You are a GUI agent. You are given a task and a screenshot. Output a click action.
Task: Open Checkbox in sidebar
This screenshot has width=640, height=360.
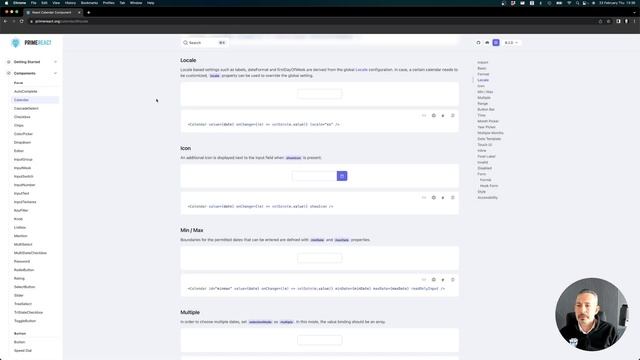point(22,117)
